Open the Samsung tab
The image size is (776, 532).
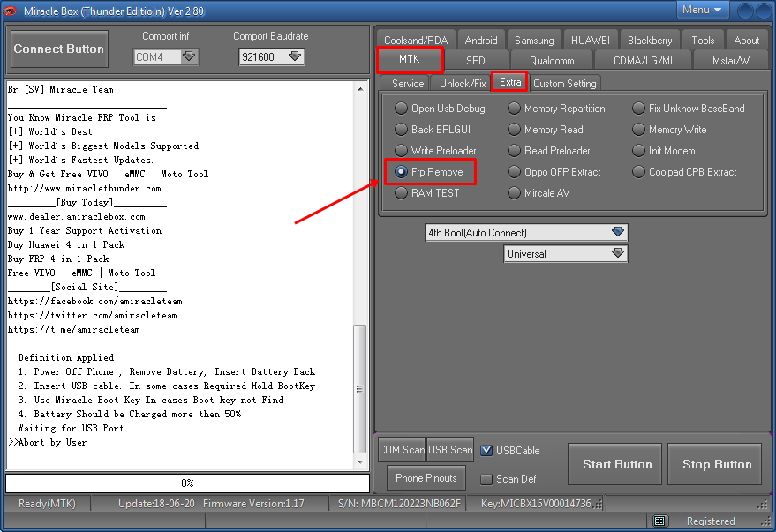point(534,40)
